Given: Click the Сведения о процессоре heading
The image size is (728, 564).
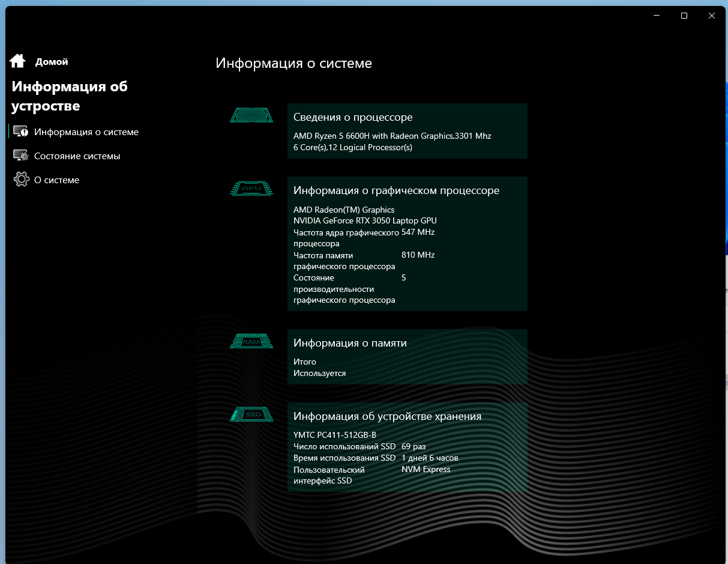Looking at the screenshot, I should click(x=353, y=117).
